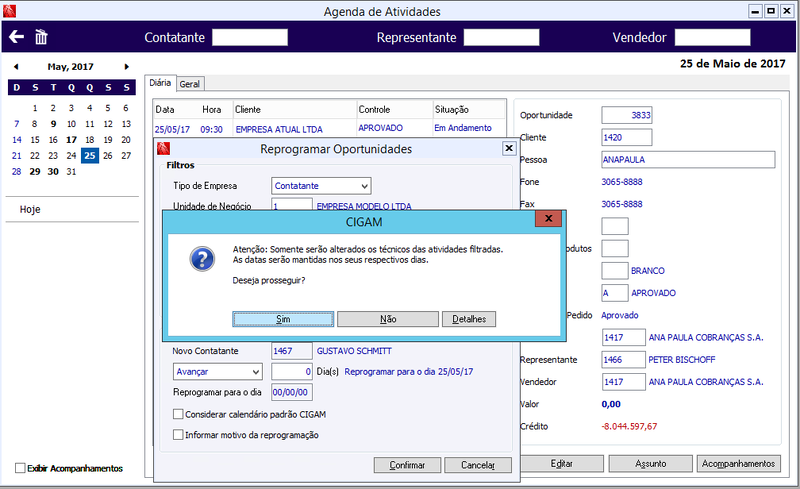Image resolution: width=800 pixels, height=489 pixels.
Task: Open the Tipo de Empresa dropdown
Action: coord(321,186)
